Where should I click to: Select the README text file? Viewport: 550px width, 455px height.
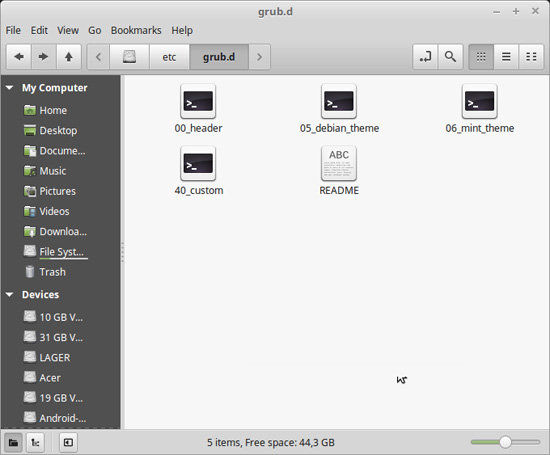339,171
